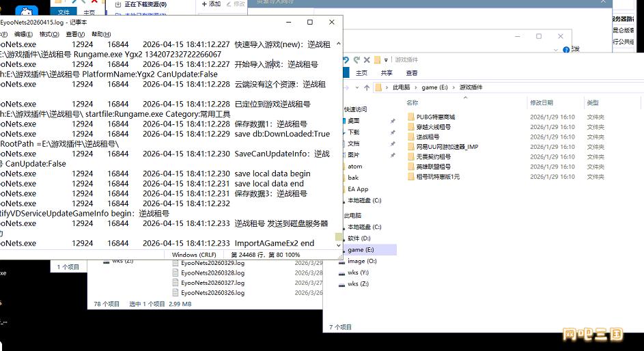Click 此电脑 in the address breadcrumb
The height and width of the screenshot is (351, 644).
402,87
